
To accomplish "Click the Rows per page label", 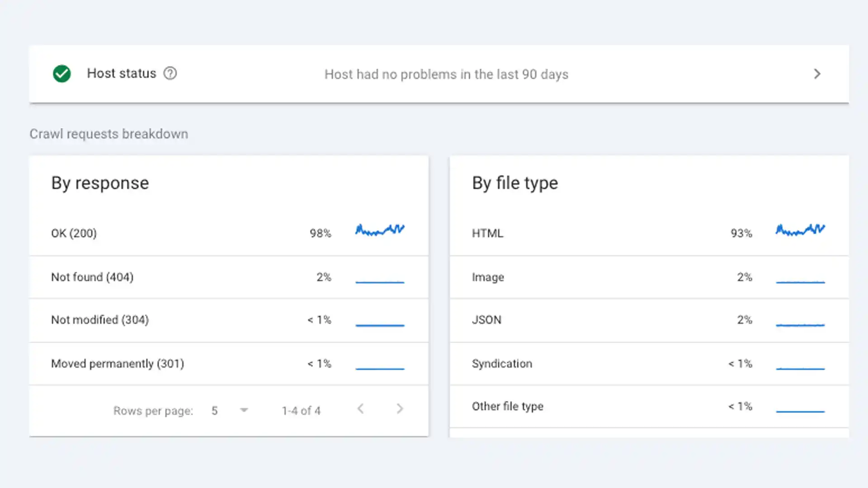I will point(153,411).
